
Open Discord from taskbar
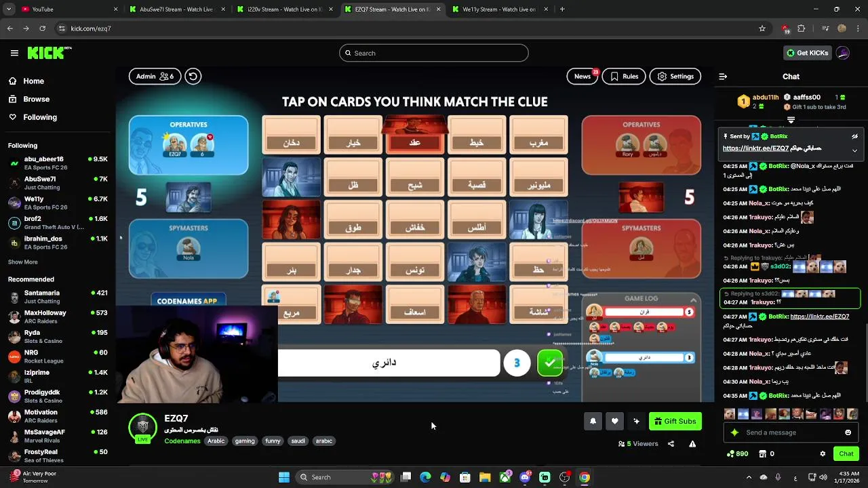(x=525, y=477)
